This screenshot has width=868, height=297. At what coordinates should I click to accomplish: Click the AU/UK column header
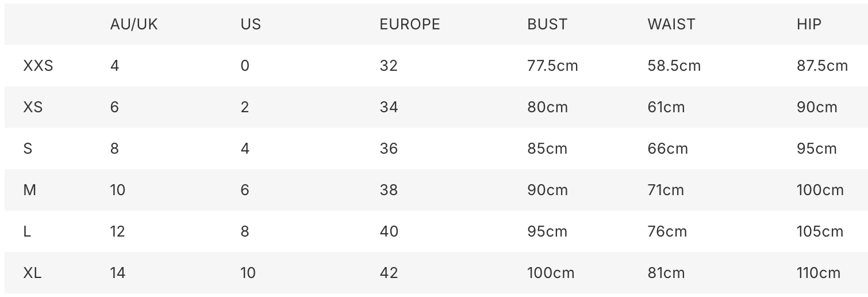pos(134,24)
